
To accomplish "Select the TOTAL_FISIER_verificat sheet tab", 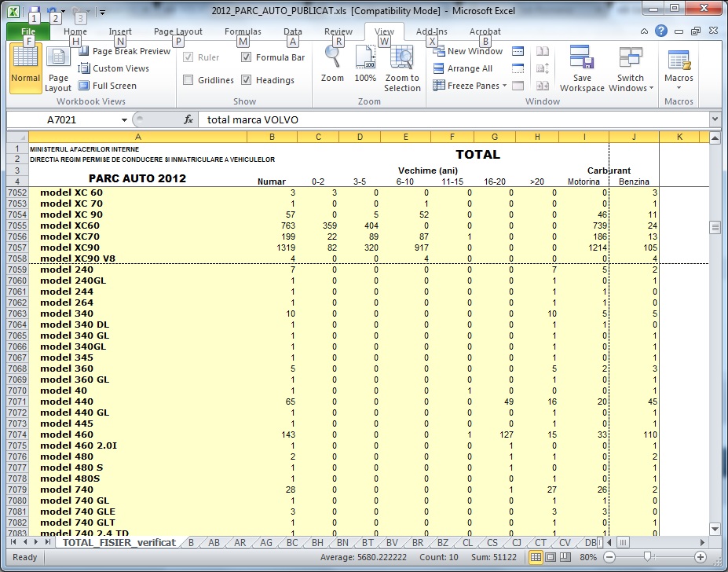I will pyautogui.click(x=119, y=542).
